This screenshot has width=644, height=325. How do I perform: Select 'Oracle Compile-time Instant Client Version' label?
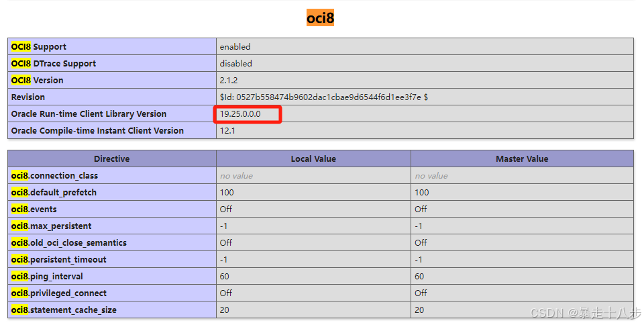pyautogui.click(x=97, y=131)
